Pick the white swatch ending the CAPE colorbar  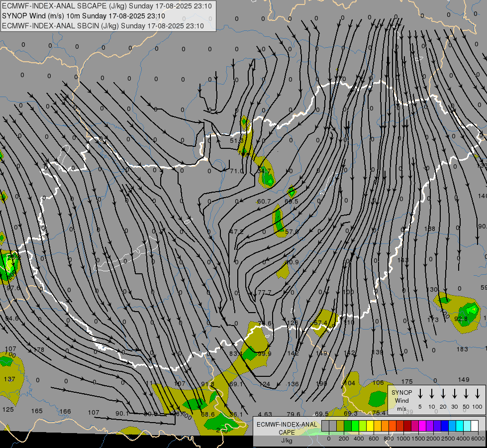pyautogui.click(x=475, y=426)
